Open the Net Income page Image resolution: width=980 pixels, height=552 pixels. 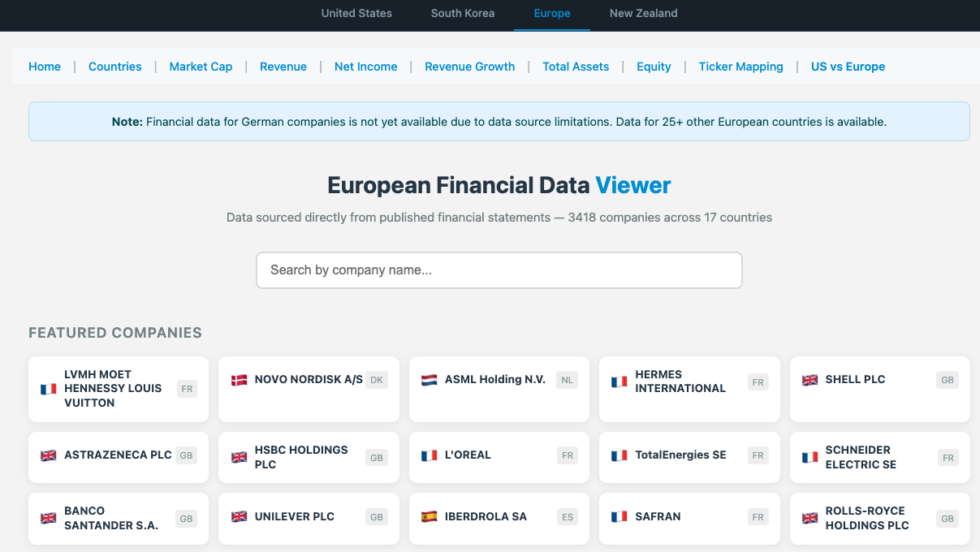pyautogui.click(x=366, y=67)
